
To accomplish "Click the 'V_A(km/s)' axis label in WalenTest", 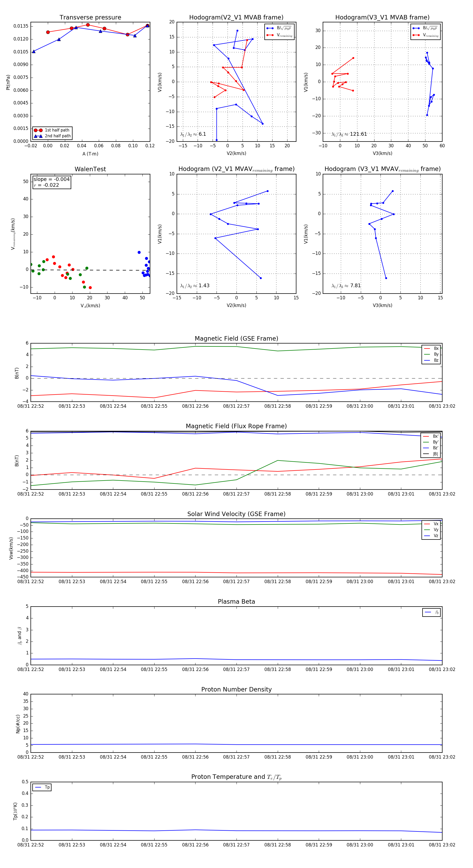I will coord(90,306).
